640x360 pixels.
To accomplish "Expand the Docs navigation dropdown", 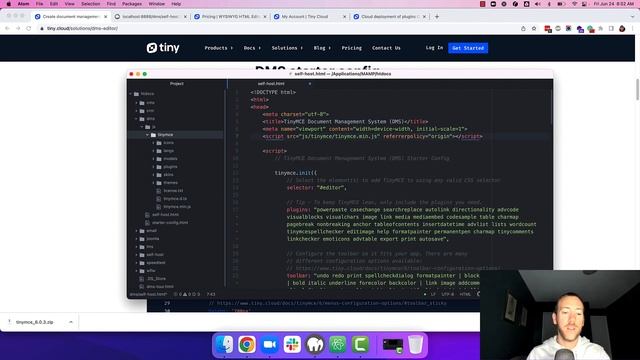I will [x=252, y=48].
